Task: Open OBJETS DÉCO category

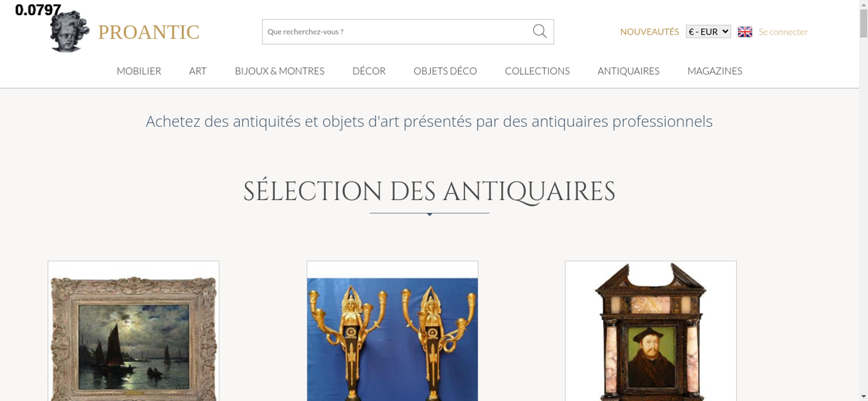Action: 445,71
